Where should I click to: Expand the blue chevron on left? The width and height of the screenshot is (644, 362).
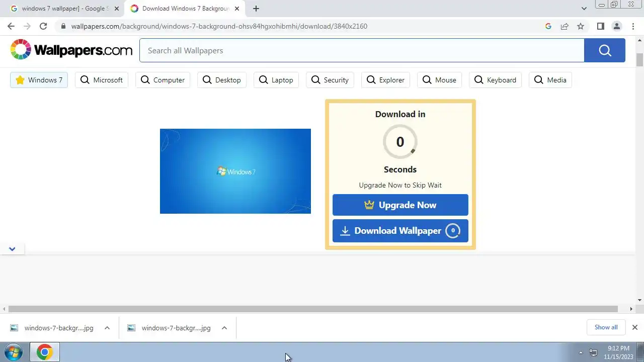tap(12, 249)
